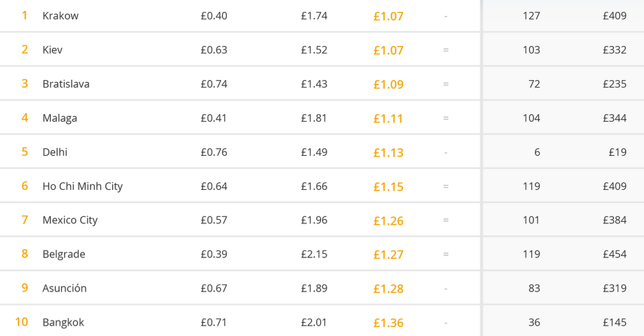
Task: Open the Kiev row city link
Action: pyautogui.click(x=52, y=50)
